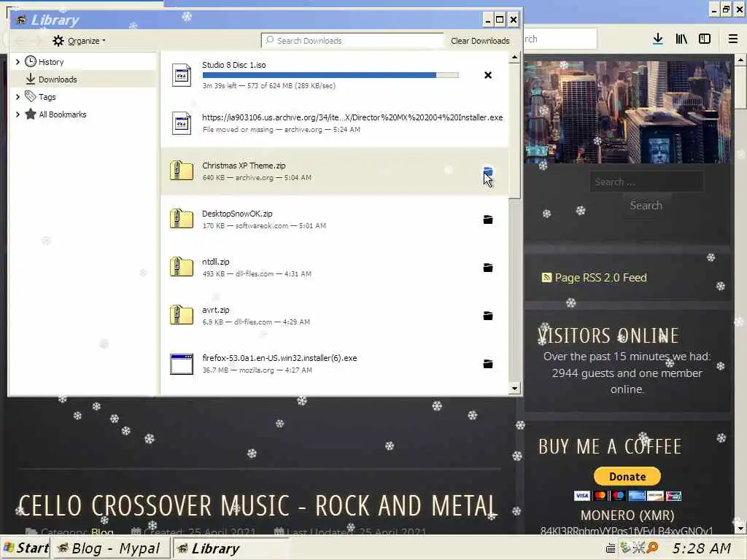Click the Library back navigation arrow

20,41
